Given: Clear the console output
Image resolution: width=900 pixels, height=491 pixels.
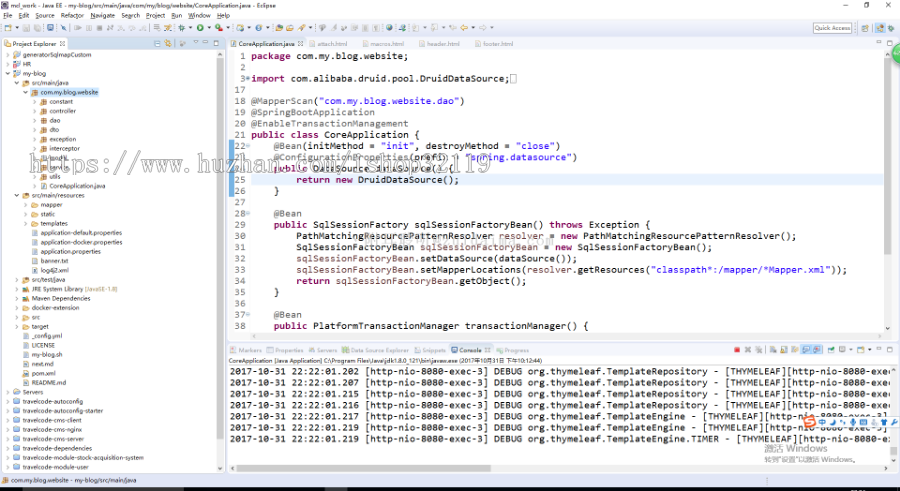Looking at the screenshot, I should (x=773, y=349).
